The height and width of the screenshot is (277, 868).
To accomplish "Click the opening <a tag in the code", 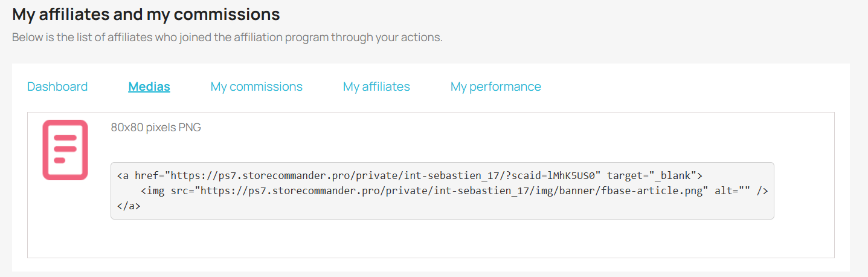I will click(123, 175).
